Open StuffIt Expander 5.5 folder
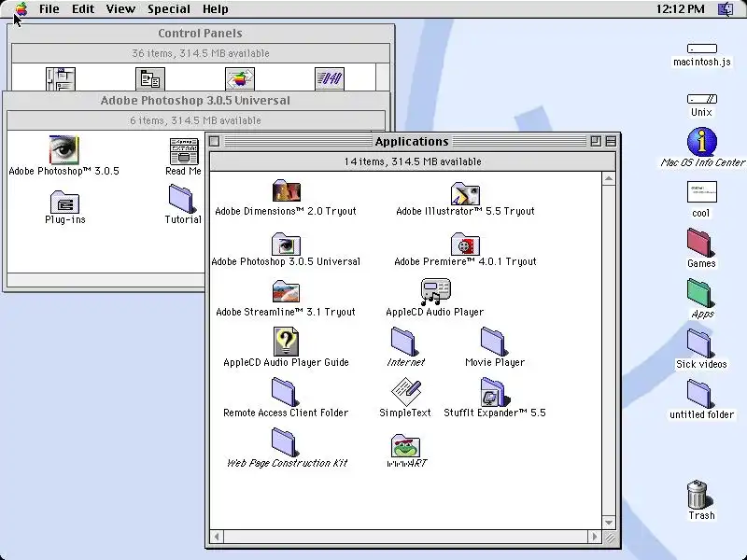This screenshot has height=560, width=747. point(495,392)
